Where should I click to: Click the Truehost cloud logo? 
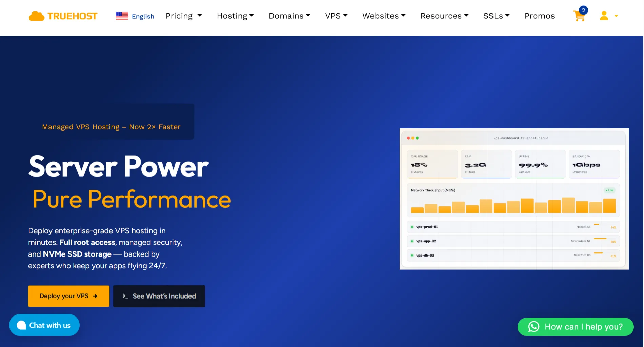pos(63,16)
